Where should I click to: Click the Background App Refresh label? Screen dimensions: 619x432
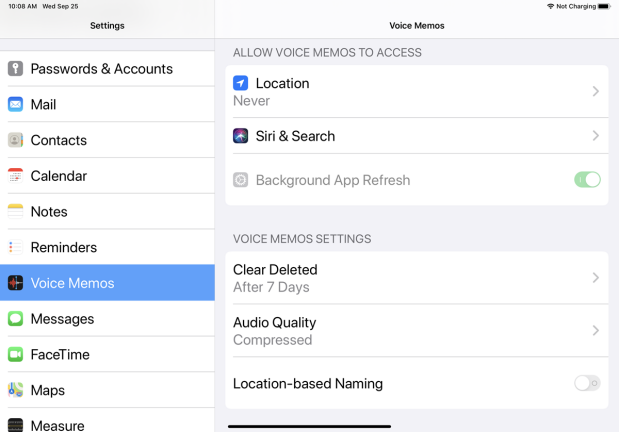pos(333,180)
